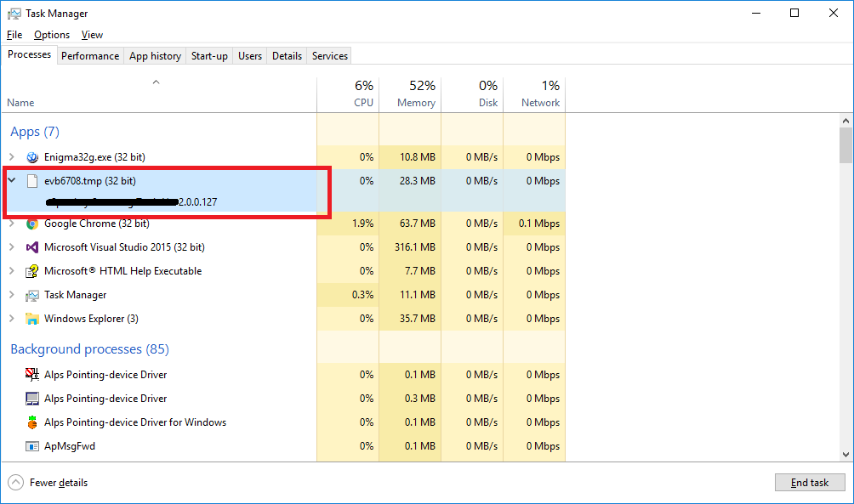This screenshot has height=504, width=854.
Task: Click the Google Chrome process icon
Action: point(32,224)
